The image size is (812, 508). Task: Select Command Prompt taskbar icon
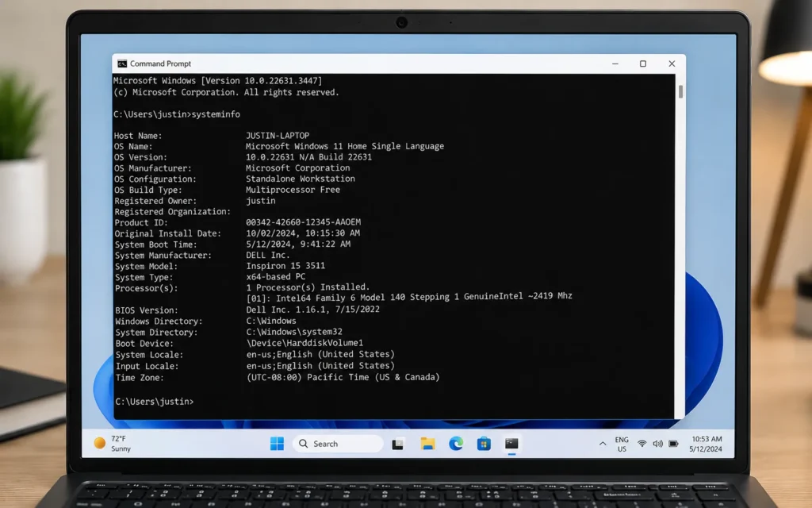pyautogui.click(x=511, y=444)
